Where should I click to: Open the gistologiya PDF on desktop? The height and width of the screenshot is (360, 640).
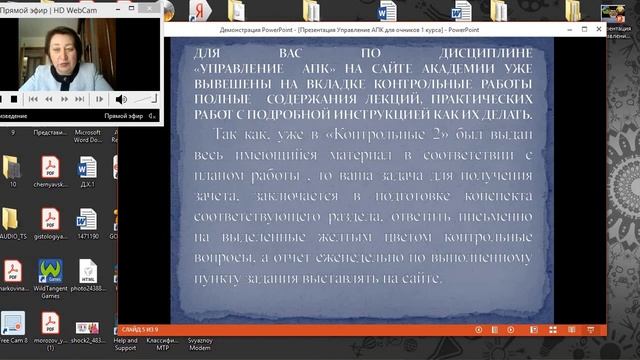pyautogui.click(x=50, y=223)
